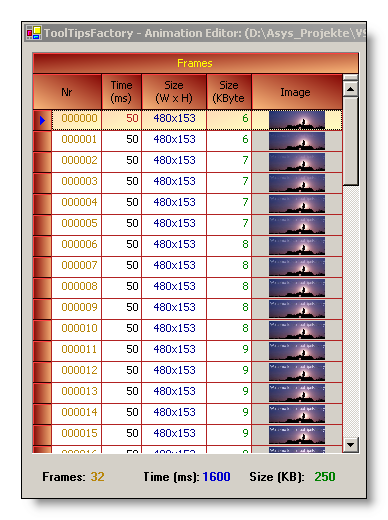Click the blue current-row arrow for frame 000000

[42, 120]
